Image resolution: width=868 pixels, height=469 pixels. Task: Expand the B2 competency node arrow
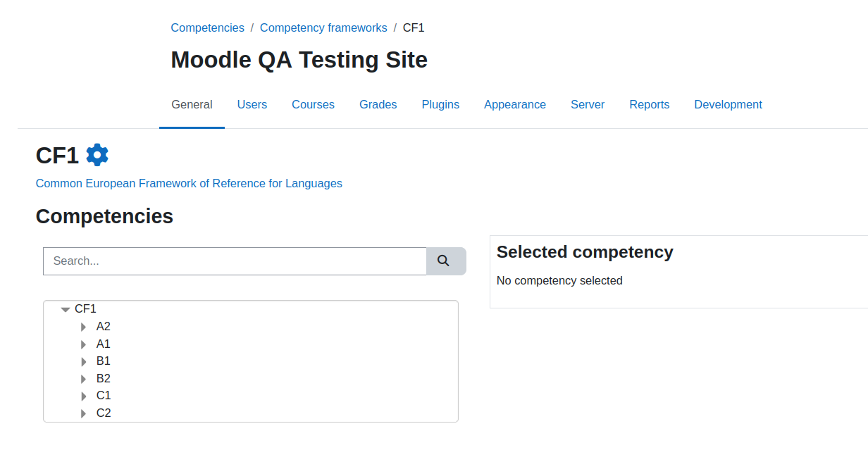point(84,379)
